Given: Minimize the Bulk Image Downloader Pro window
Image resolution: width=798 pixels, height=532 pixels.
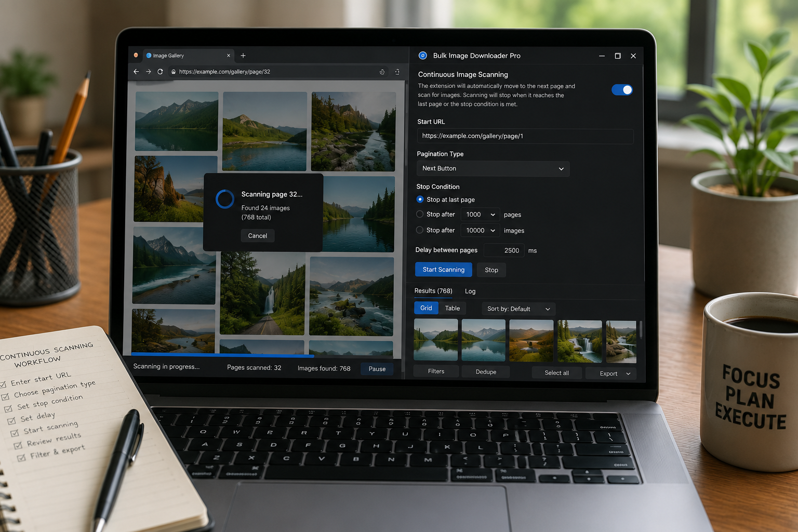Looking at the screenshot, I should point(602,56).
